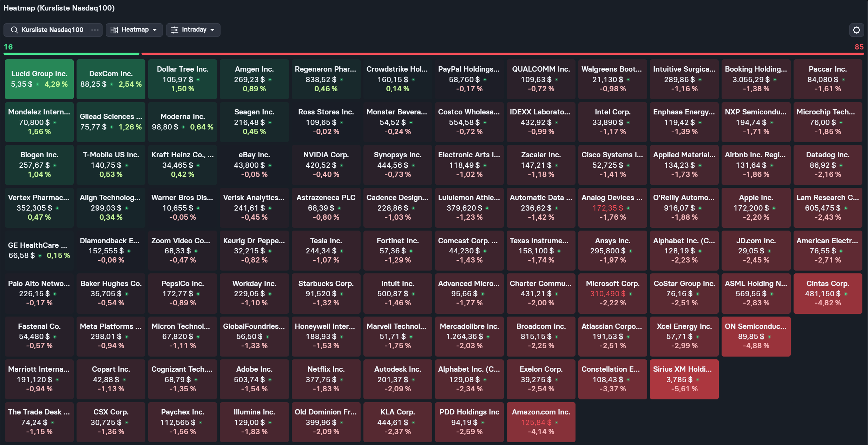Click the Heatmap grid icon
Viewport: 868px width, 445px height.
[114, 30]
